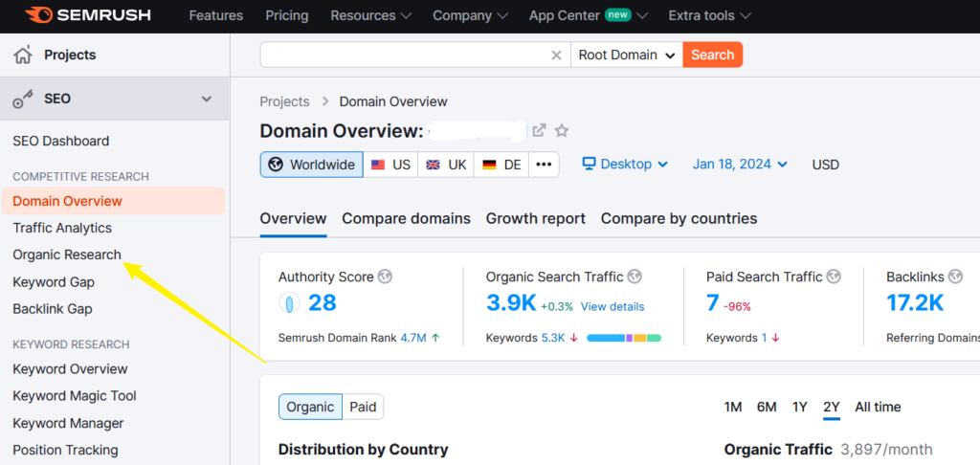Expand the Extra tools menu
The height and width of the screenshot is (465, 980).
tap(710, 15)
